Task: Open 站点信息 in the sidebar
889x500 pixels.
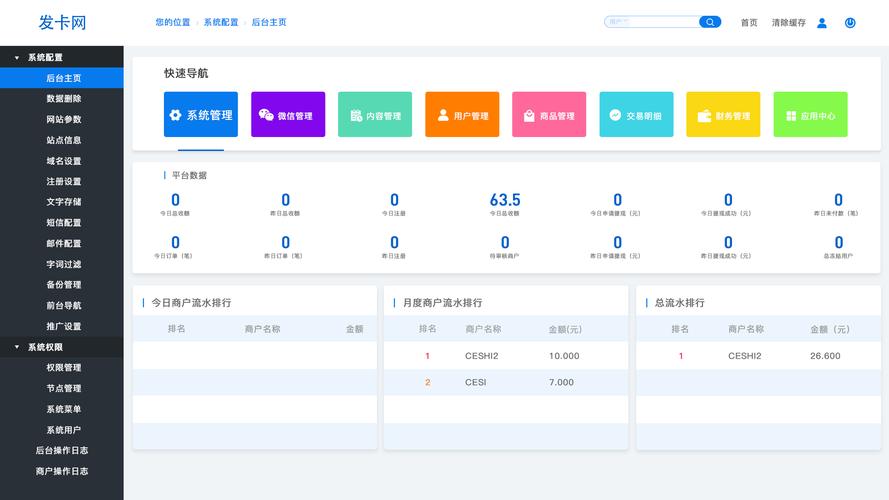Action: click(64, 140)
